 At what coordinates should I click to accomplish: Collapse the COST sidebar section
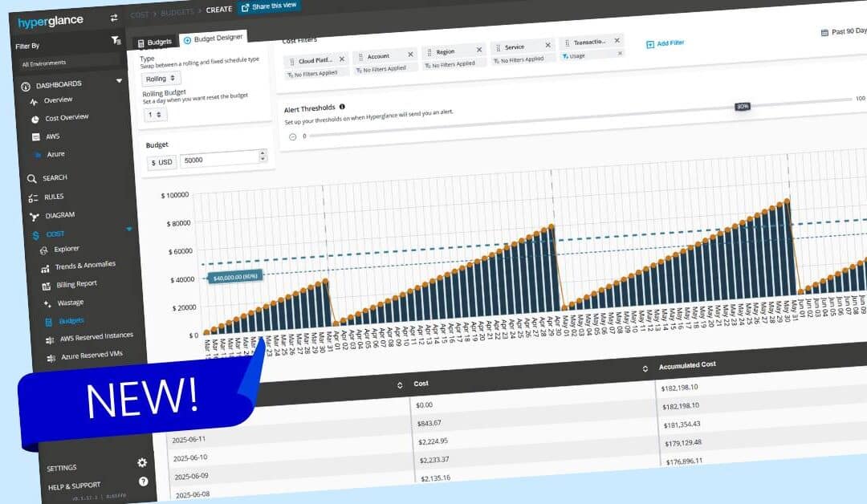(128, 229)
